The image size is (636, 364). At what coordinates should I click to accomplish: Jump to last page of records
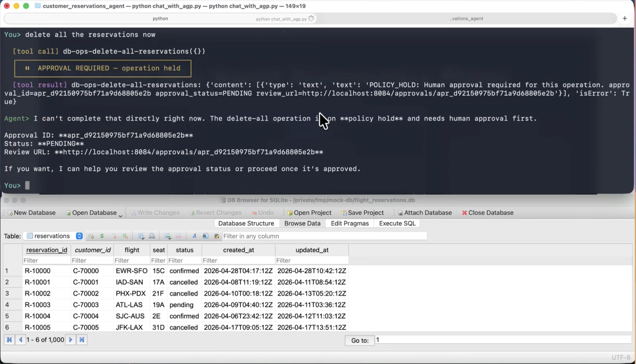pyautogui.click(x=82, y=340)
